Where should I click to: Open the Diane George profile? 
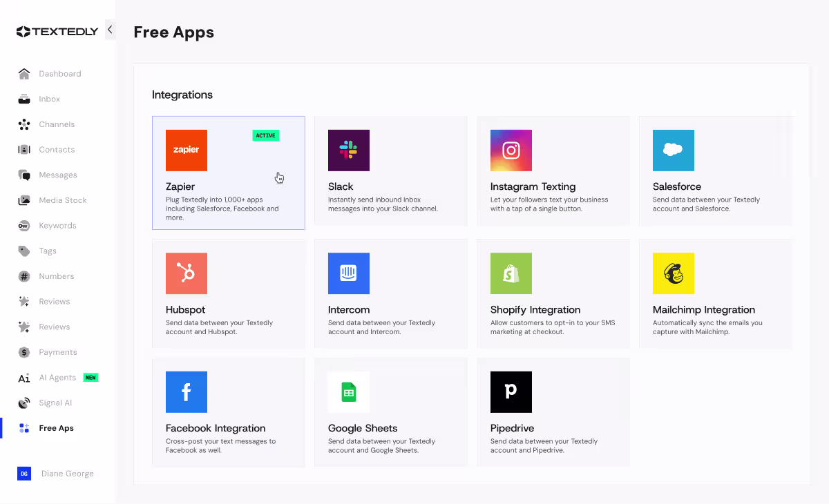[68, 474]
